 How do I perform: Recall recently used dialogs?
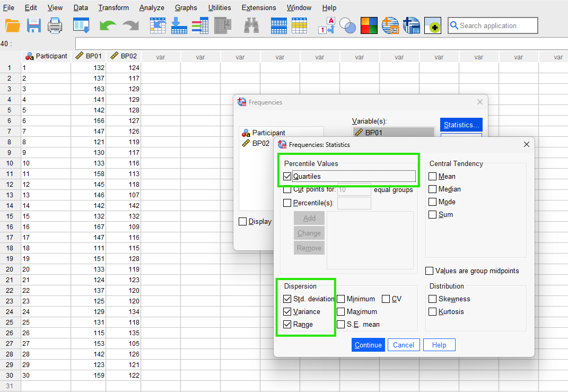(81, 25)
